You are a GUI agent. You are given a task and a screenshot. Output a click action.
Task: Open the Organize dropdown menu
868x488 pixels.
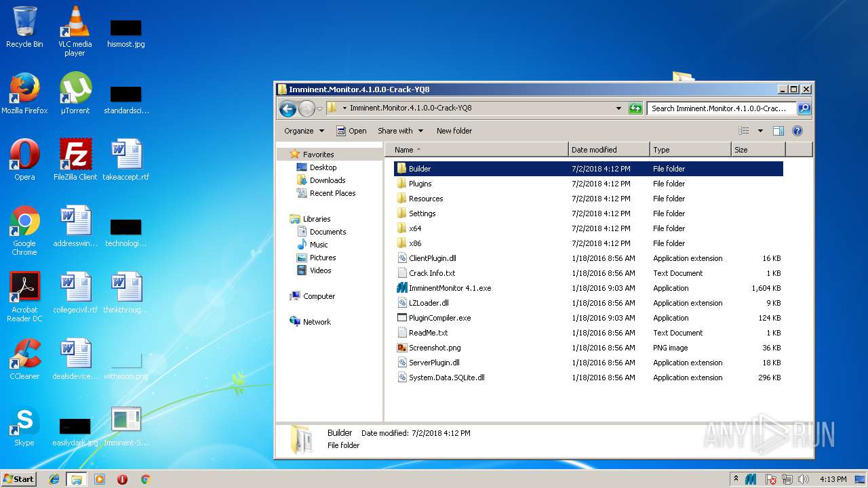pyautogui.click(x=304, y=131)
